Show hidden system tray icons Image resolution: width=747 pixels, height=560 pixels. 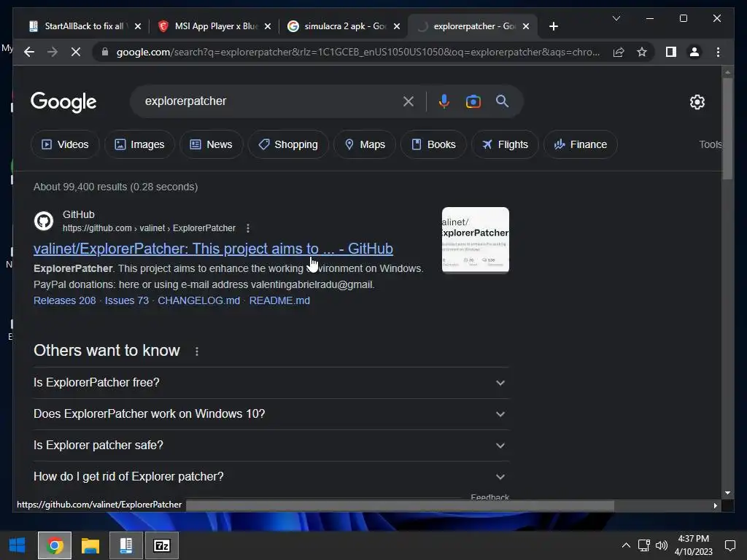626,545
